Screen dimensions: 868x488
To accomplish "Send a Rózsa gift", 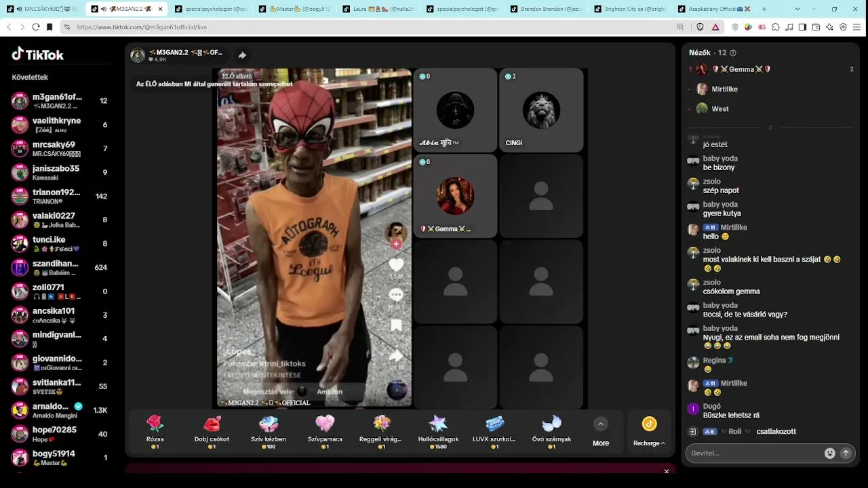I will pos(155,431).
